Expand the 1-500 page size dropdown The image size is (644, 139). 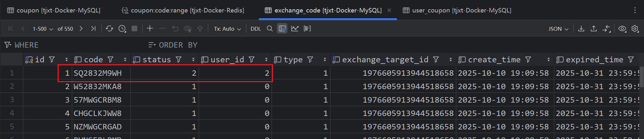[x=43, y=29]
